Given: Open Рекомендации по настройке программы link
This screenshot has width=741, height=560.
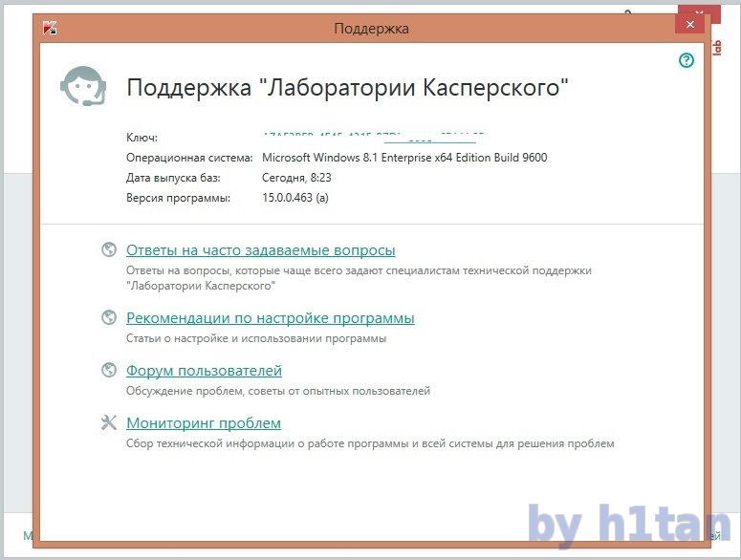Looking at the screenshot, I should pos(271,318).
